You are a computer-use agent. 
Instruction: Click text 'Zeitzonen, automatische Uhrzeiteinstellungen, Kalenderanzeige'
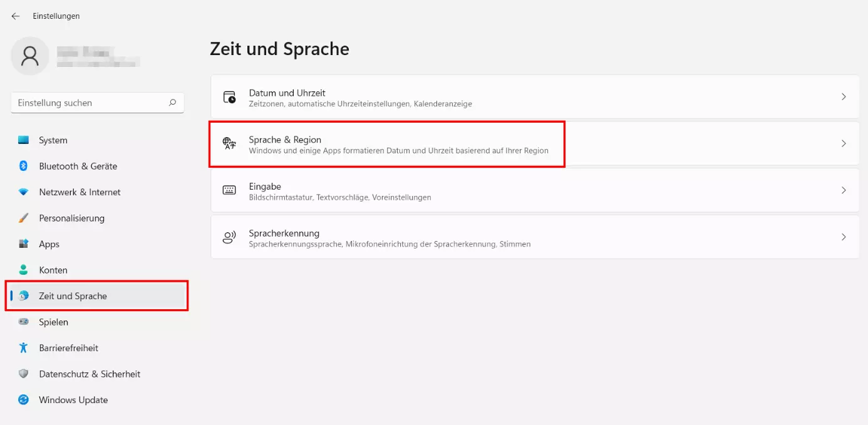(360, 104)
